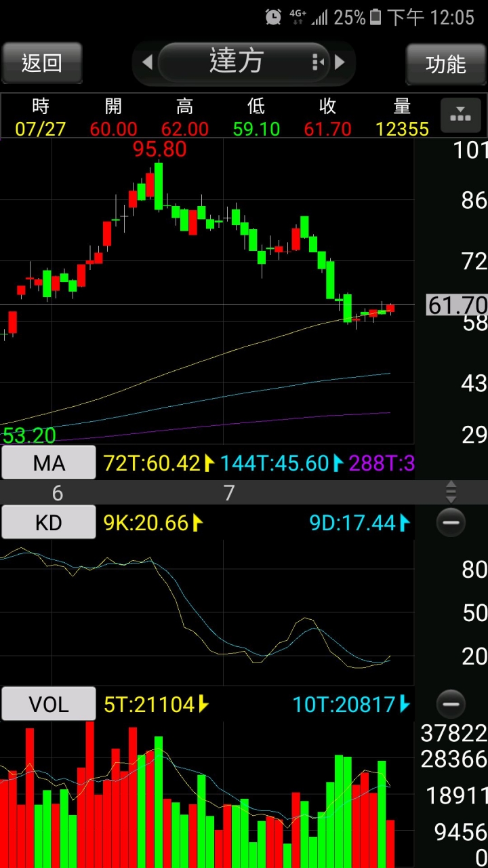Tap the close price 61.70 in header
The image size is (488, 868).
coord(328,128)
